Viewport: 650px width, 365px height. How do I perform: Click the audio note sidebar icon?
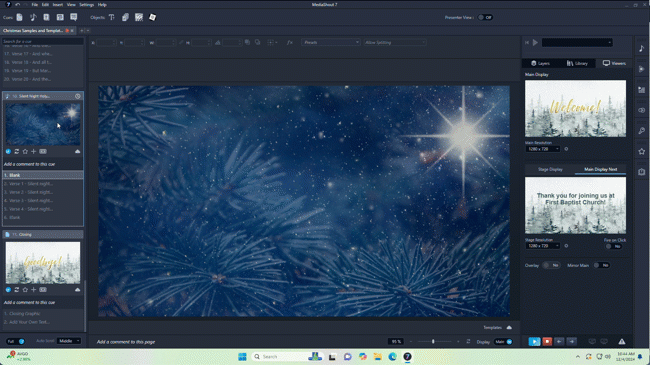click(x=641, y=48)
